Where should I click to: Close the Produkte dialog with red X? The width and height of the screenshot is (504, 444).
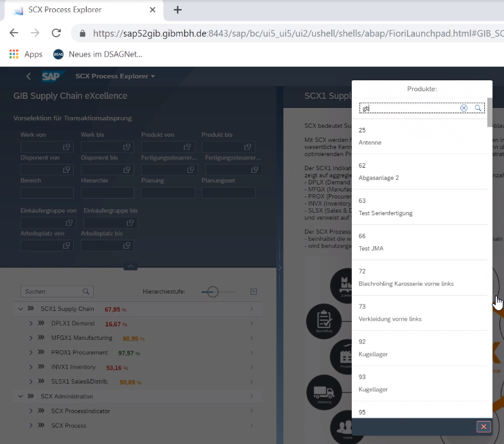[x=483, y=427]
